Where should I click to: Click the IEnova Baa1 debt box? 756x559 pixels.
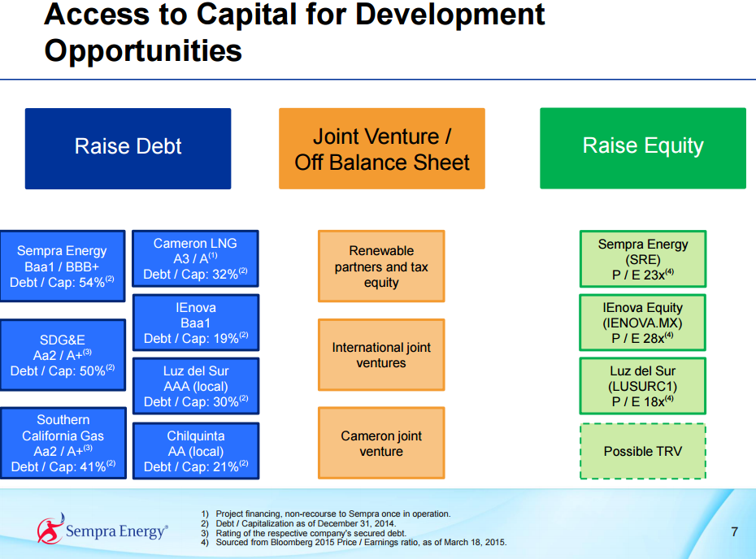click(x=196, y=323)
